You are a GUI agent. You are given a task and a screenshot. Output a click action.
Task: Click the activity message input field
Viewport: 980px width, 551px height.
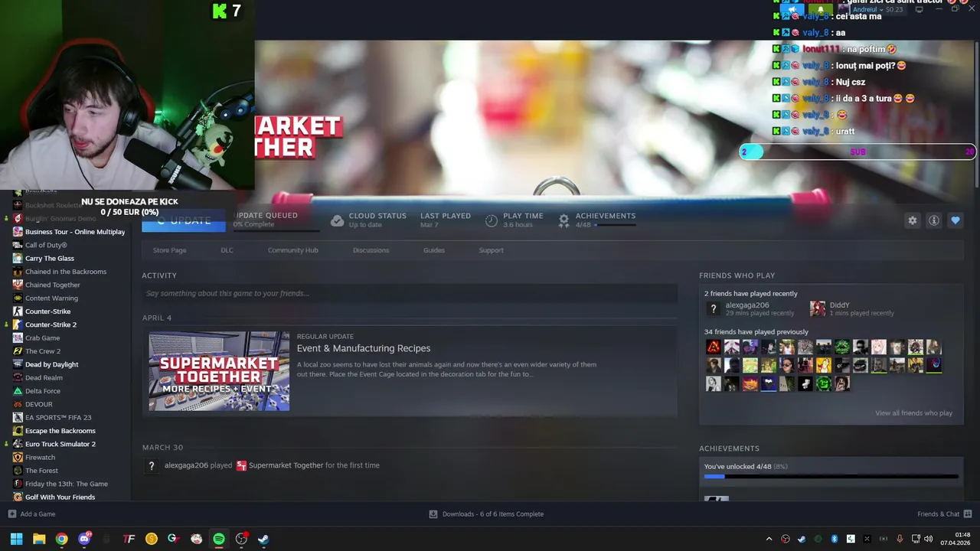(x=410, y=293)
